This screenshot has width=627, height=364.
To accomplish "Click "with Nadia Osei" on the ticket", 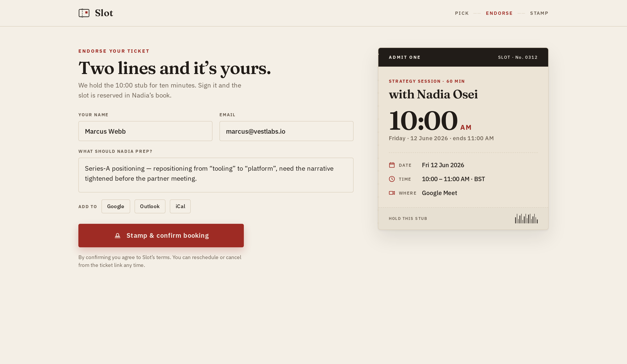I will (x=433, y=94).
